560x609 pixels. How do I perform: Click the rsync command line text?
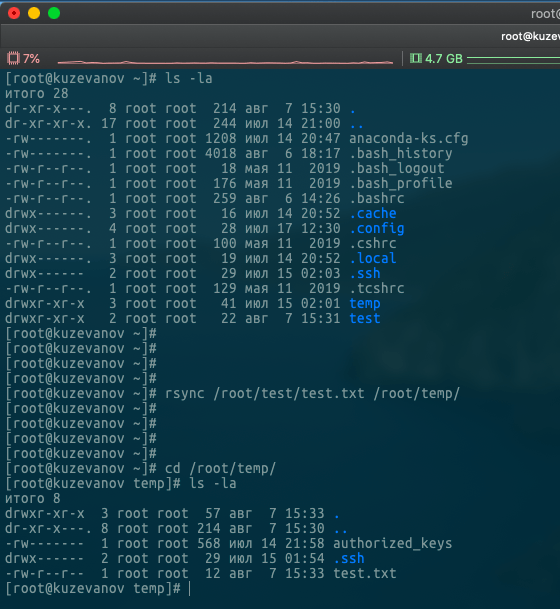(x=312, y=393)
